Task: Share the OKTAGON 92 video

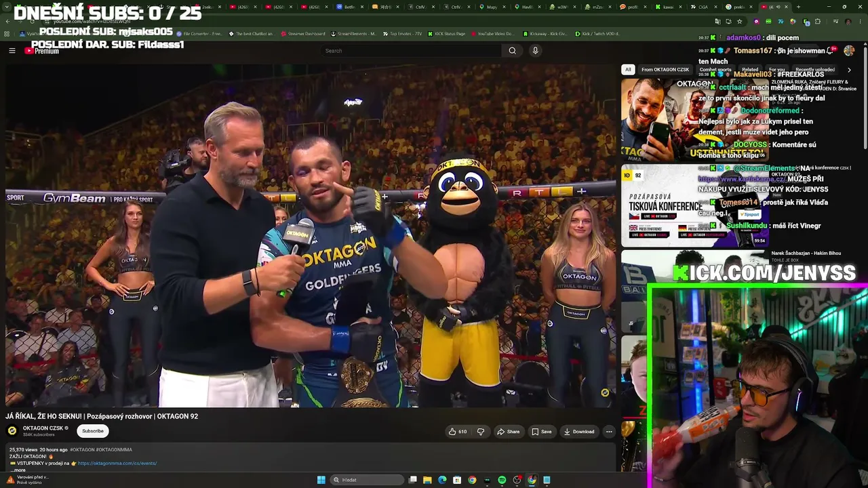Action: tap(508, 432)
